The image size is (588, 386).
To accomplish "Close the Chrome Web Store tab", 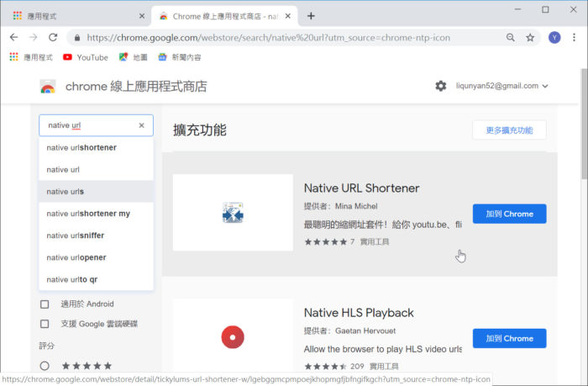I will pos(287,16).
